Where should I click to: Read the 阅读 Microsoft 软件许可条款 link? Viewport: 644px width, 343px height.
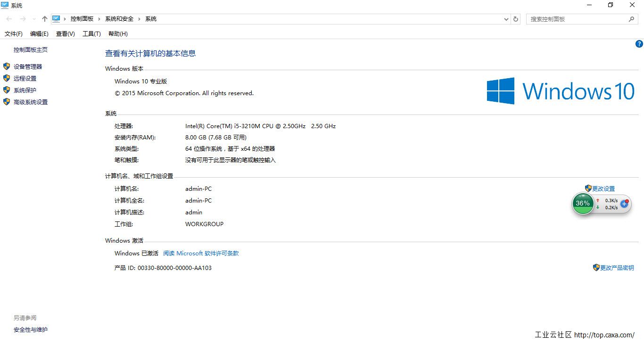coord(201,253)
